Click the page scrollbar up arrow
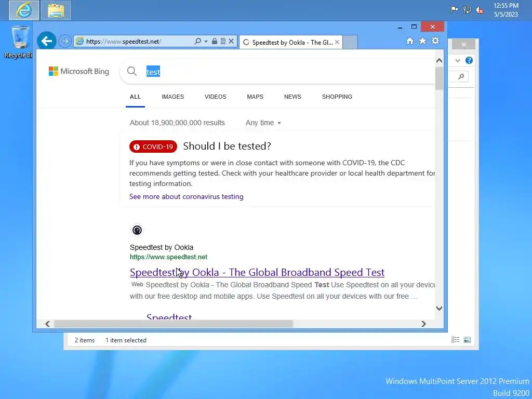This screenshot has height=399, width=532. coord(439,60)
